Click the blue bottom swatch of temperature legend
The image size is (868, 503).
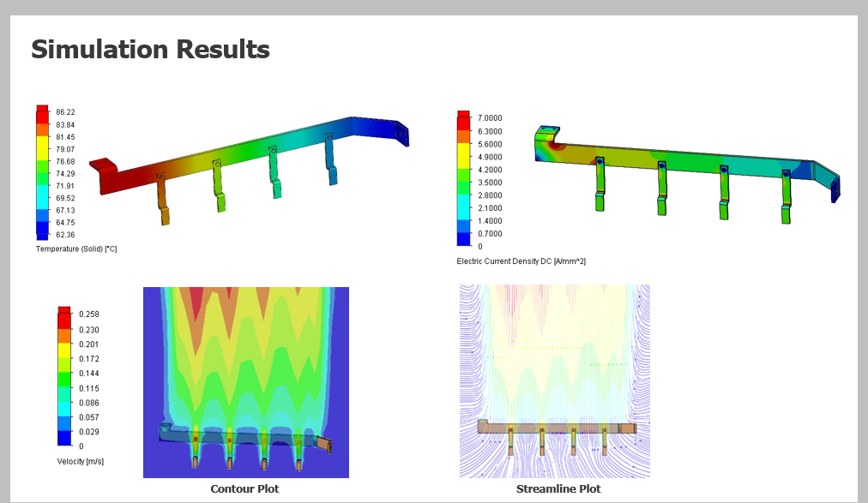tap(43, 232)
